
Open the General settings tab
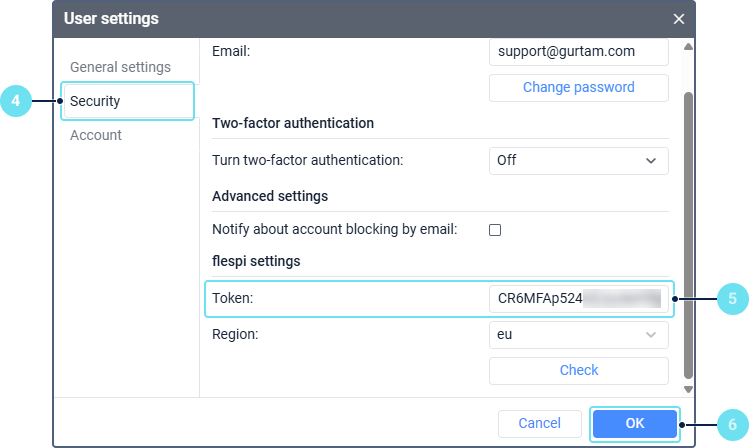click(x=120, y=67)
